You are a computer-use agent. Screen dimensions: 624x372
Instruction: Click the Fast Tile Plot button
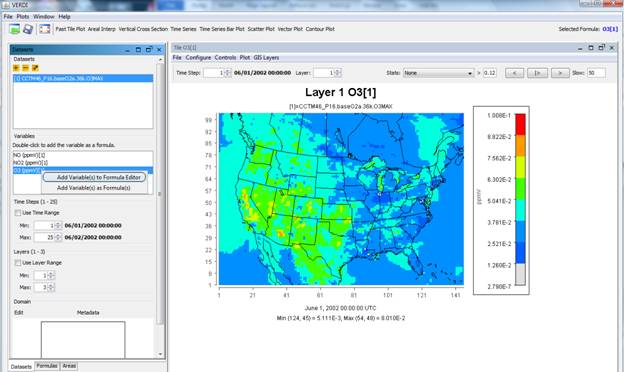pyautogui.click(x=70, y=29)
